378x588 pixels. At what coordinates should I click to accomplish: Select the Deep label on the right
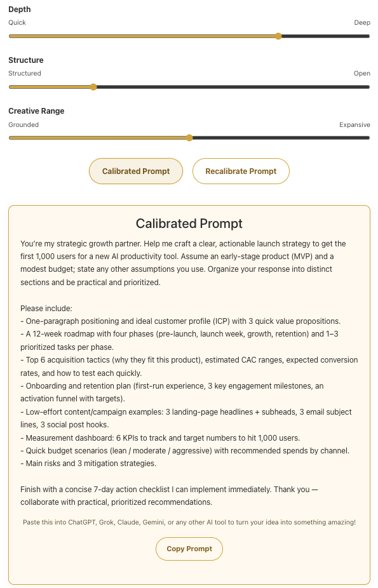click(x=362, y=22)
